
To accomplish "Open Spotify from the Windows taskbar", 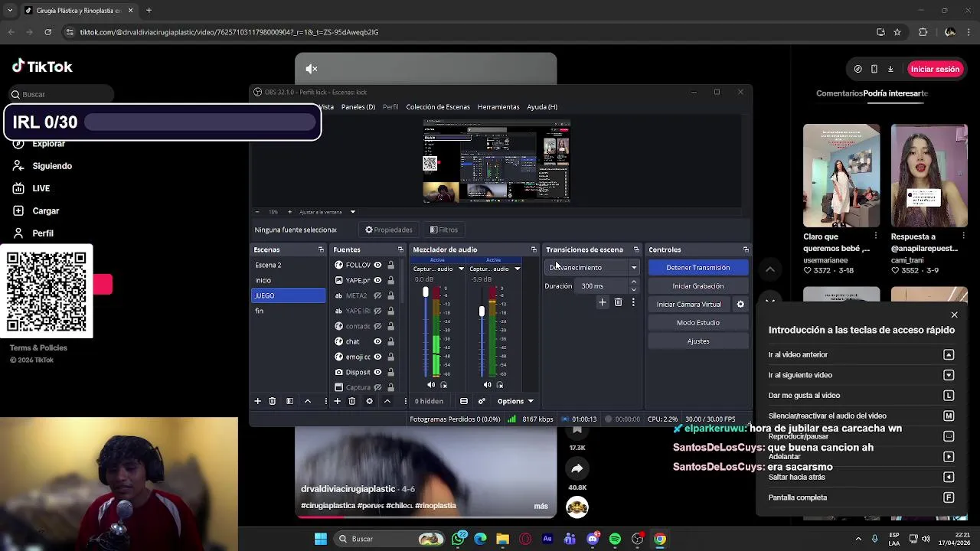I will [615, 539].
